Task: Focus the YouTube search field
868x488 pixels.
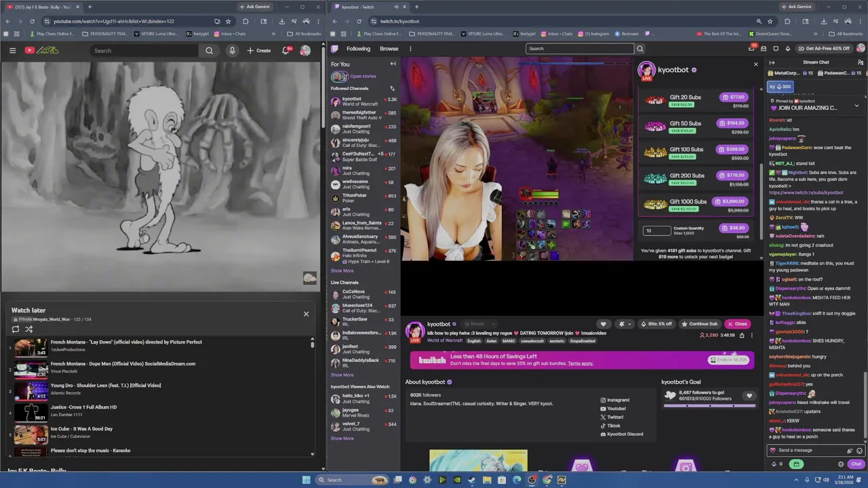Action: 144,50
